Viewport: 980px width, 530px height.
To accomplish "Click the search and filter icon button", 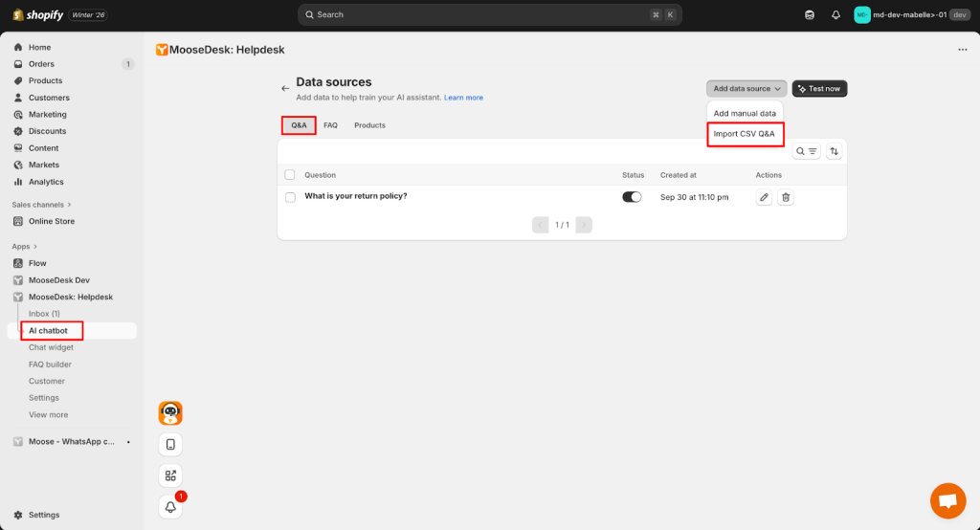I will pos(806,151).
